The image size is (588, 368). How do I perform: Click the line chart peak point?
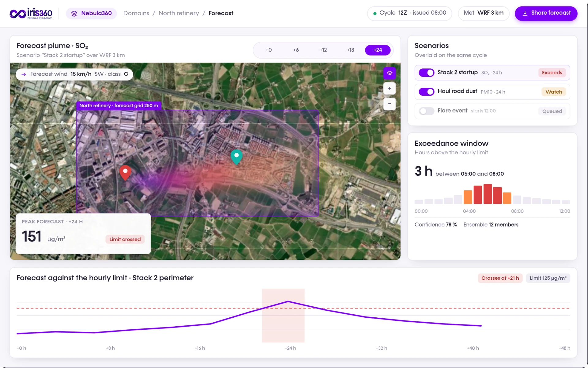click(x=288, y=301)
